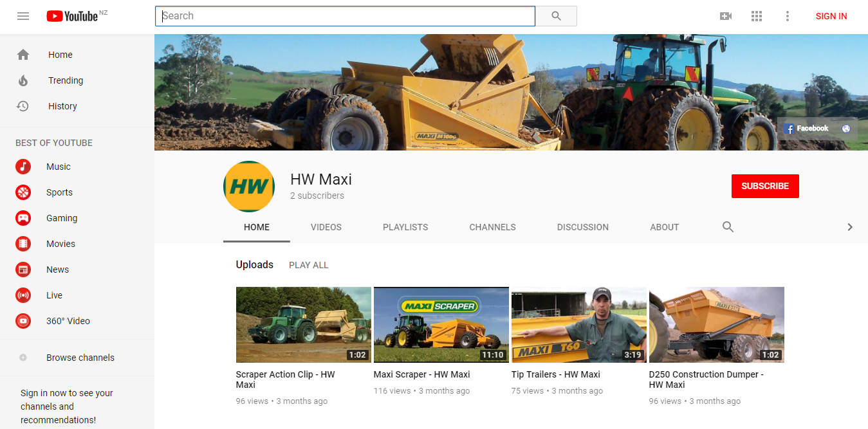The image size is (868, 429).
Task: Switch to the VIDEOS tab
Action: [326, 227]
